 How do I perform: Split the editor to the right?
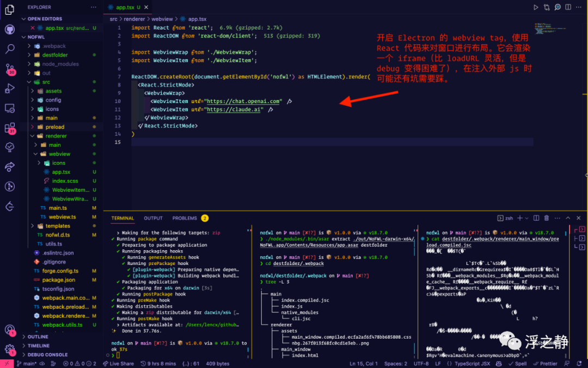[x=568, y=7]
